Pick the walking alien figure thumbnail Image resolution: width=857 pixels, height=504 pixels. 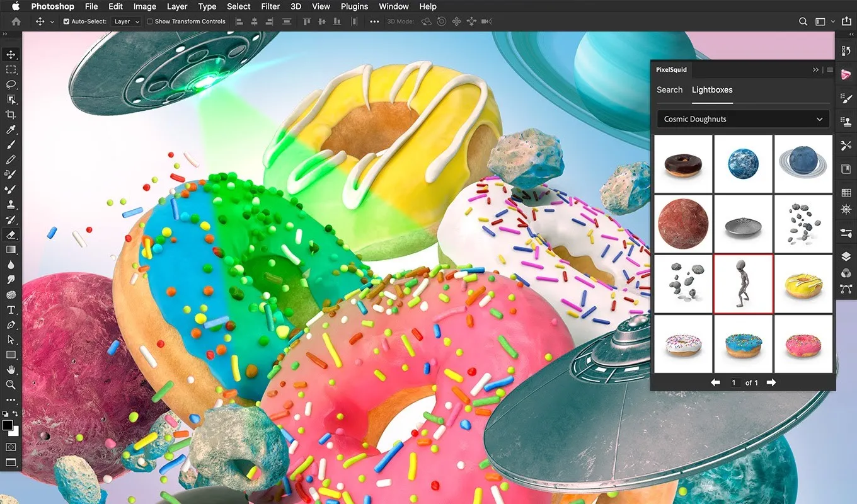point(743,283)
